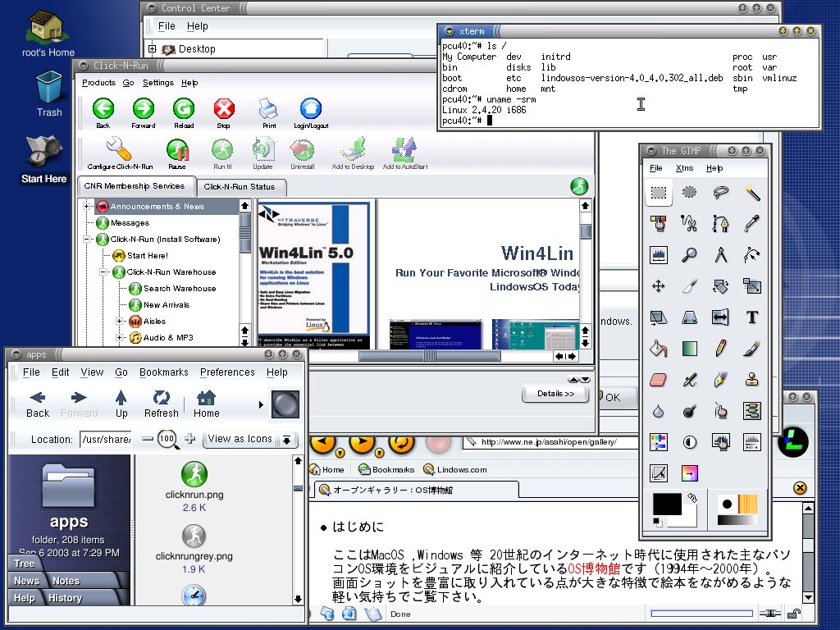Open Settings menu in Click-N-Run
The width and height of the screenshot is (840, 630).
point(158,83)
